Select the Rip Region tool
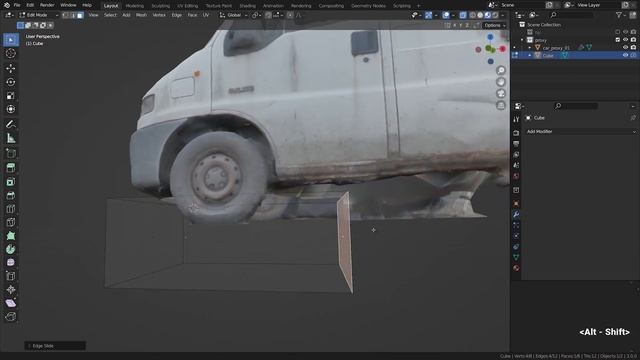 coord(11,316)
